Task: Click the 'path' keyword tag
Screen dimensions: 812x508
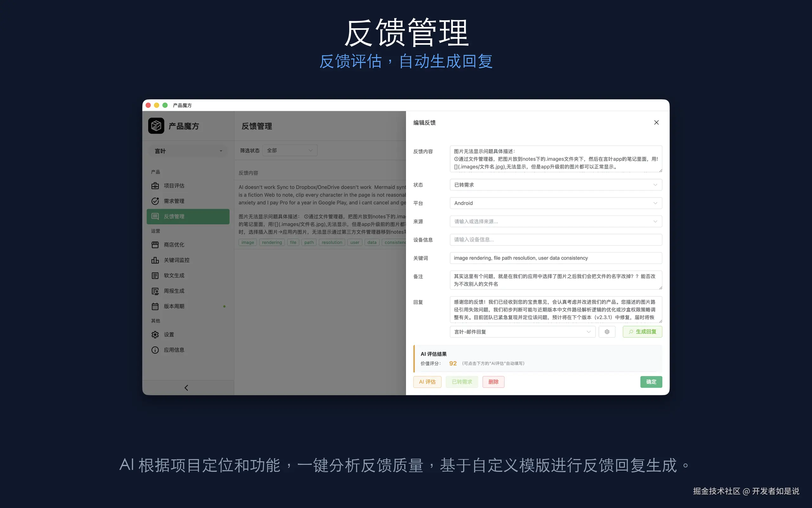Action: 309,243
